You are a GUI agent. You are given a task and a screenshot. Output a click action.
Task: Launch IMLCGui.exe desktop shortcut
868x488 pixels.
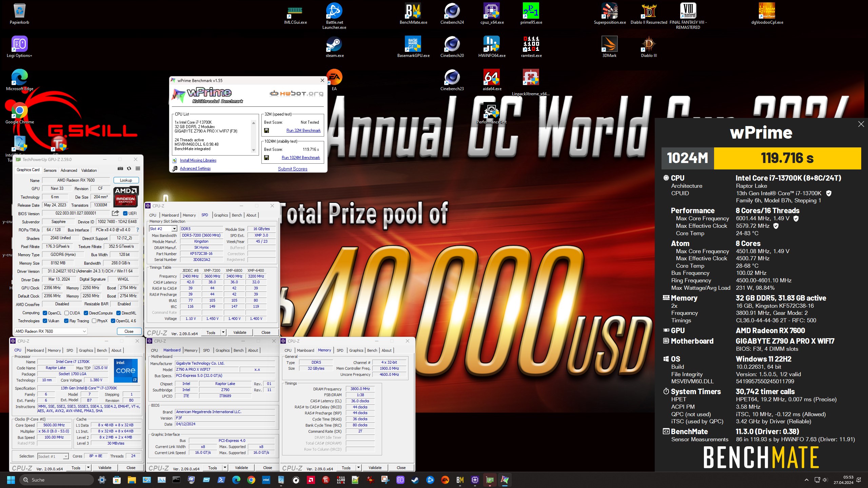(x=295, y=14)
